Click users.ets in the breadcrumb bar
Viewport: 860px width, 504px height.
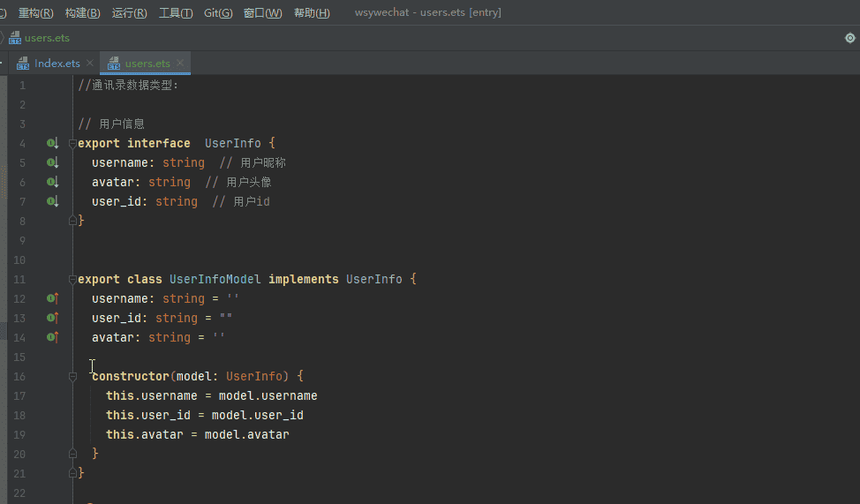point(47,38)
